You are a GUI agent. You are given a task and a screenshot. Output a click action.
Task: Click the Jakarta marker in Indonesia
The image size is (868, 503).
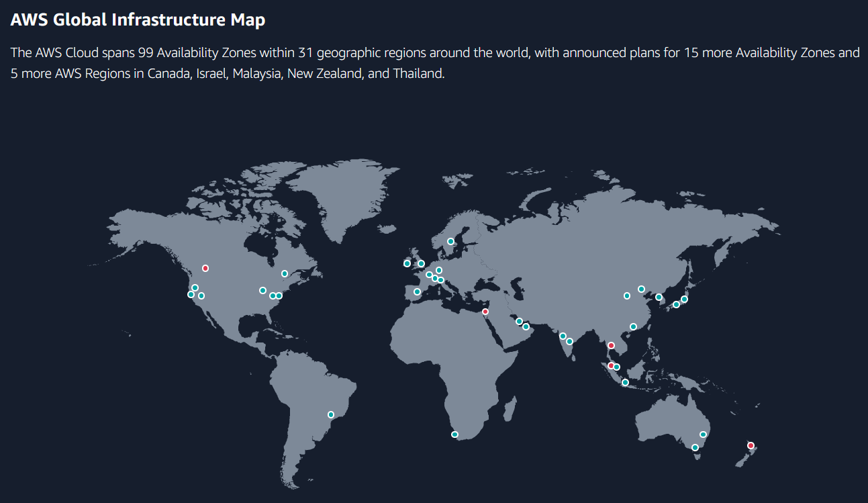pyautogui.click(x=625, y=382)
